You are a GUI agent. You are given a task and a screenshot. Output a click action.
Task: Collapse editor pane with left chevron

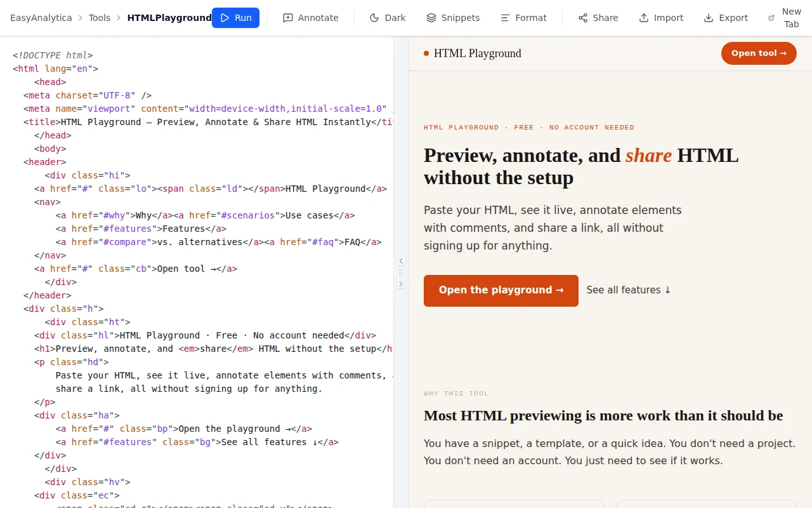click(401, 261)
